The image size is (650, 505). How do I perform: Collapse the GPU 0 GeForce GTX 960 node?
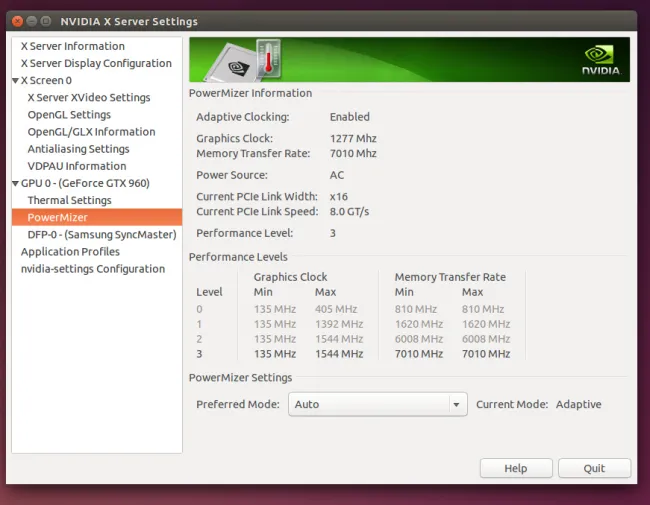tap(15, 183)
